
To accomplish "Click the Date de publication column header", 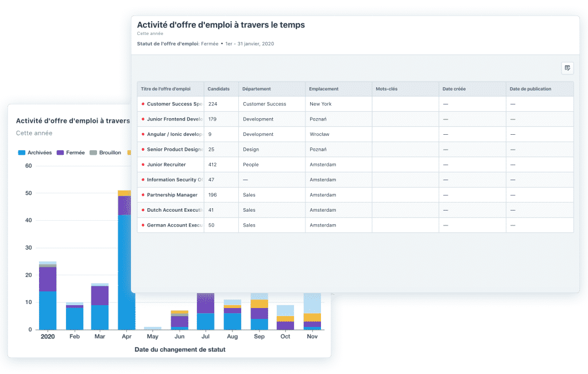I will coord(531,89).
